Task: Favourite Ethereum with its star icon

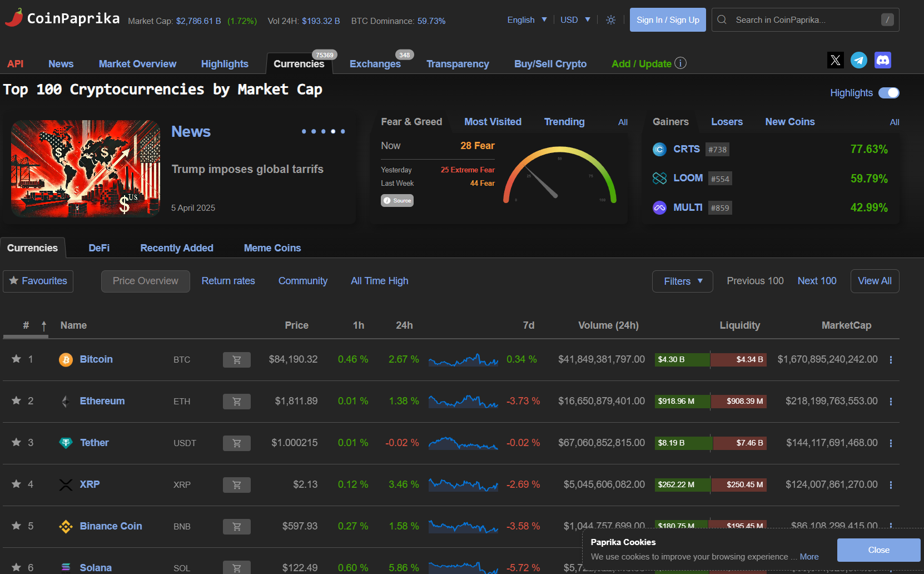Action: (17, 400)
